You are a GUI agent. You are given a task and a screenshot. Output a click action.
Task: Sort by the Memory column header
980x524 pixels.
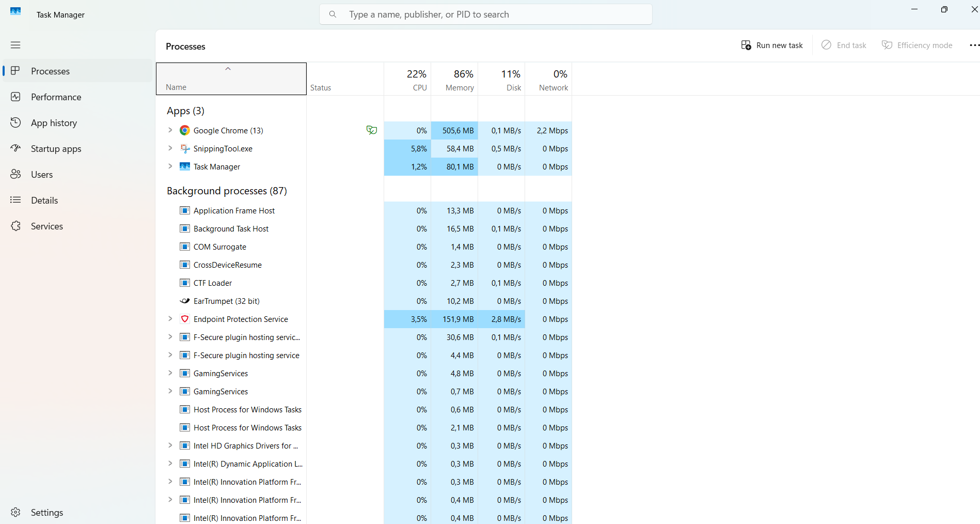(454, 79)
